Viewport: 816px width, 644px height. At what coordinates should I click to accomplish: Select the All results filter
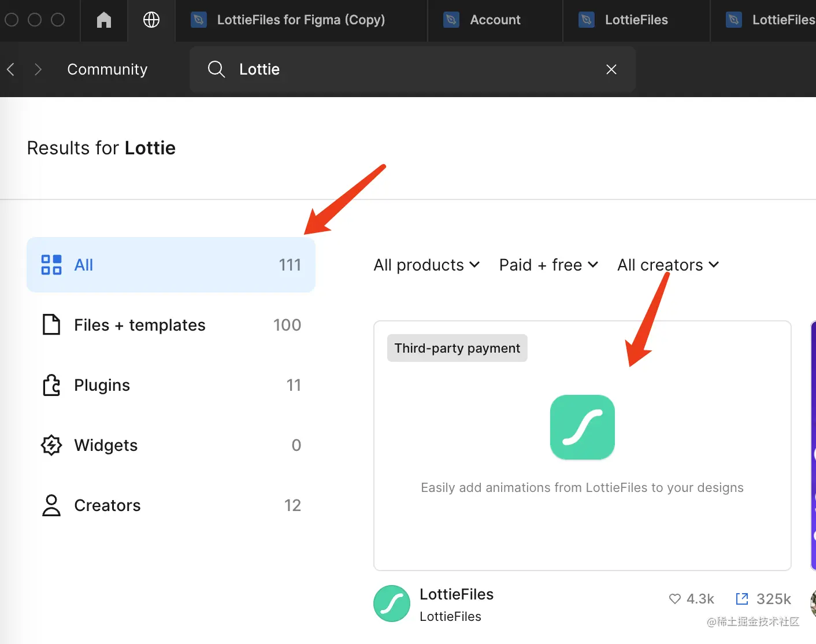[171, 265]
